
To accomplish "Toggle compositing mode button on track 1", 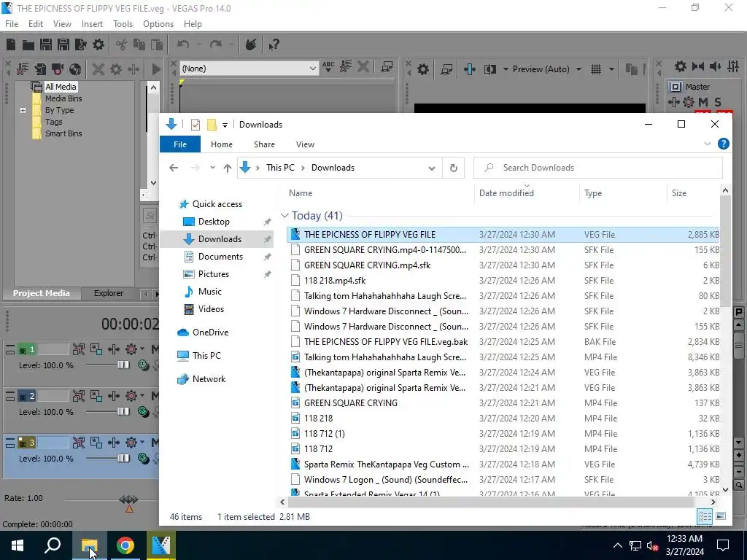I will [x=143, y=365].
